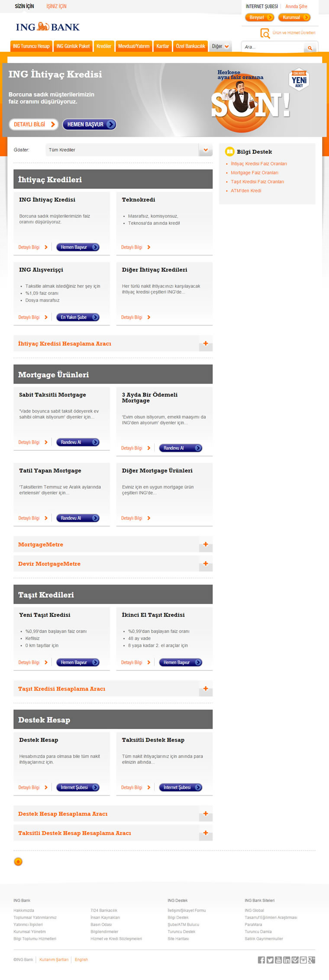Open ING Bank Google Plus icon
The height and width of the screenshot is (980, 329).
click(312, 960)
